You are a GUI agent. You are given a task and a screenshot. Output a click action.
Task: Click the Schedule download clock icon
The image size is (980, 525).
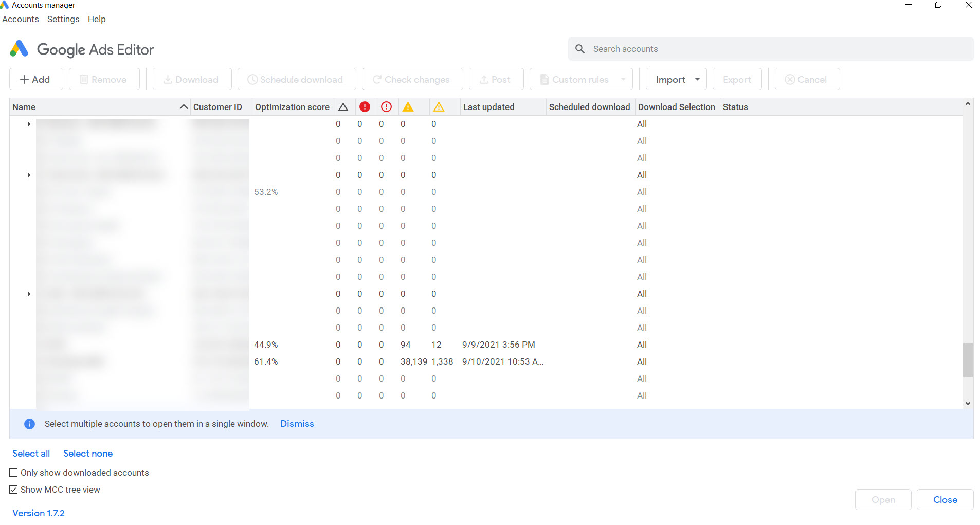coord(252,79)
